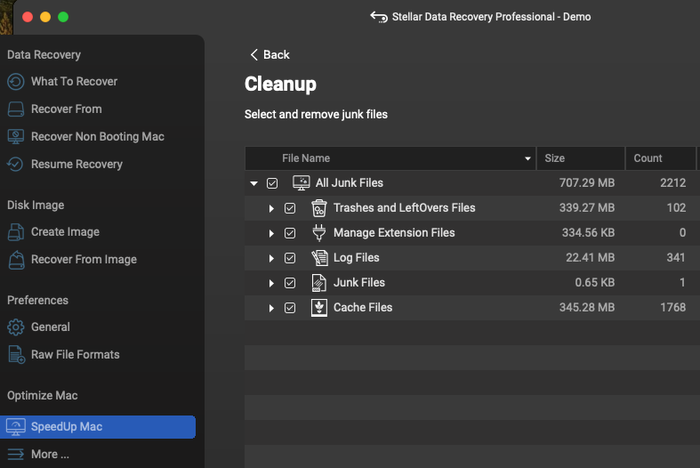Click the title bar back-arrow logo icon

(379, 17)
